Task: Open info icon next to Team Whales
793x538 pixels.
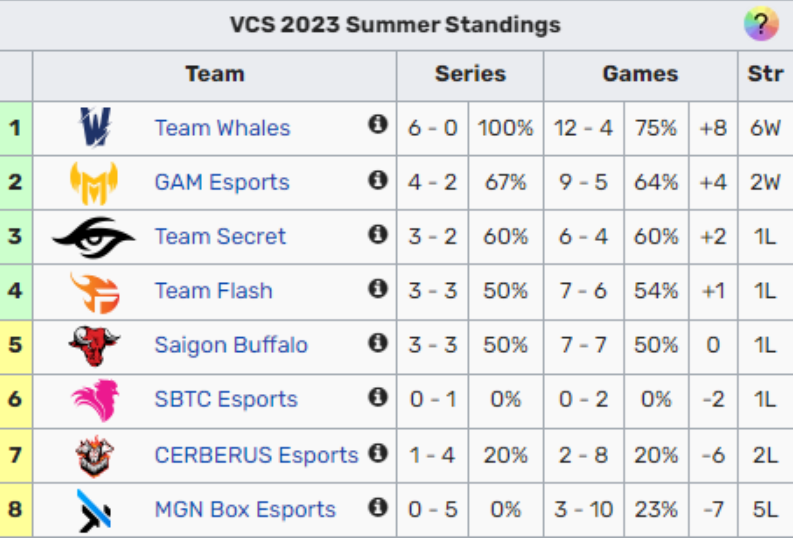Action: (x=378, y=125)
